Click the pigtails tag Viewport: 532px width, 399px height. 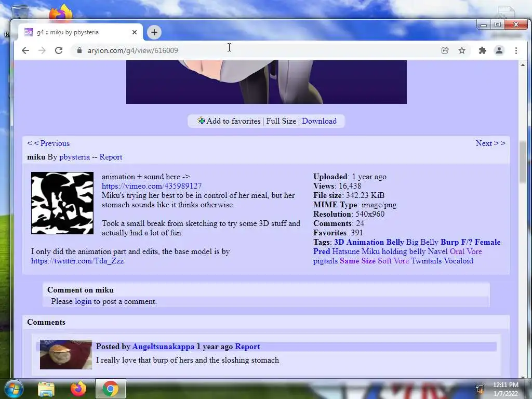(325, 261)
